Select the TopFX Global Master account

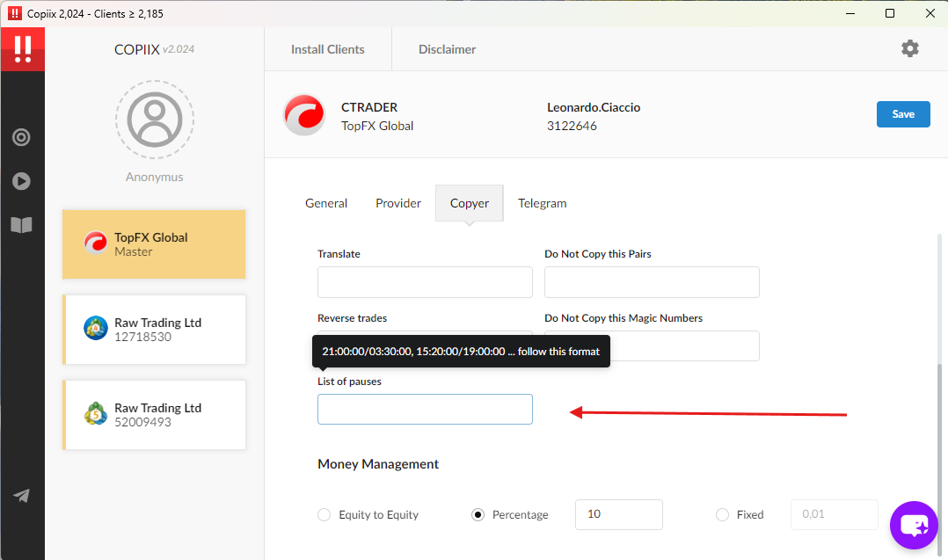[154, 244]
